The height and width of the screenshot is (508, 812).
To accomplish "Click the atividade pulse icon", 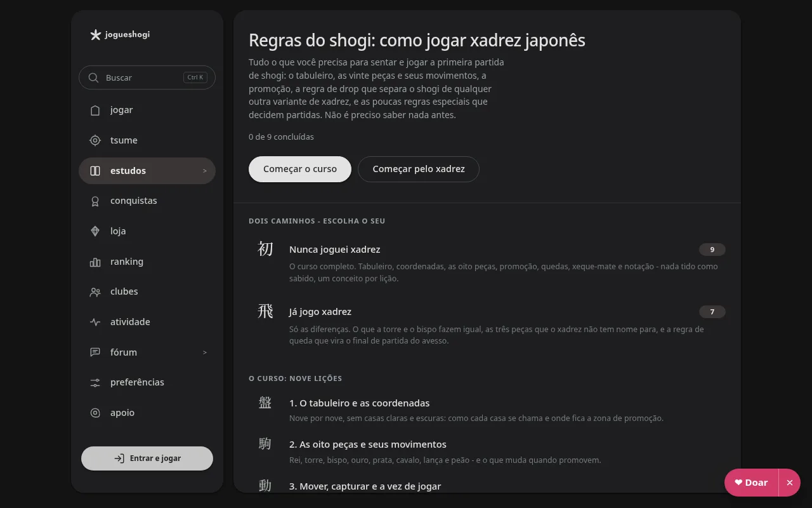I will click(95, 322).
